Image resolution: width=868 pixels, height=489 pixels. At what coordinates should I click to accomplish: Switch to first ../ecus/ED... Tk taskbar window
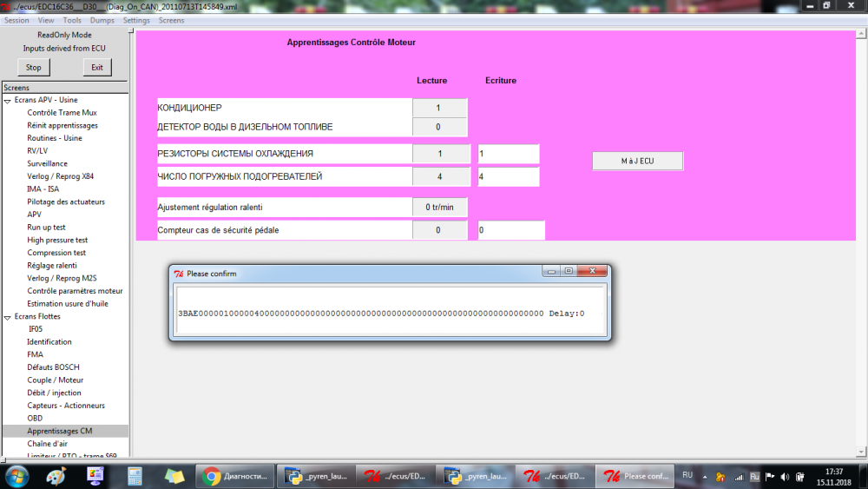click(x=395, y=476)
